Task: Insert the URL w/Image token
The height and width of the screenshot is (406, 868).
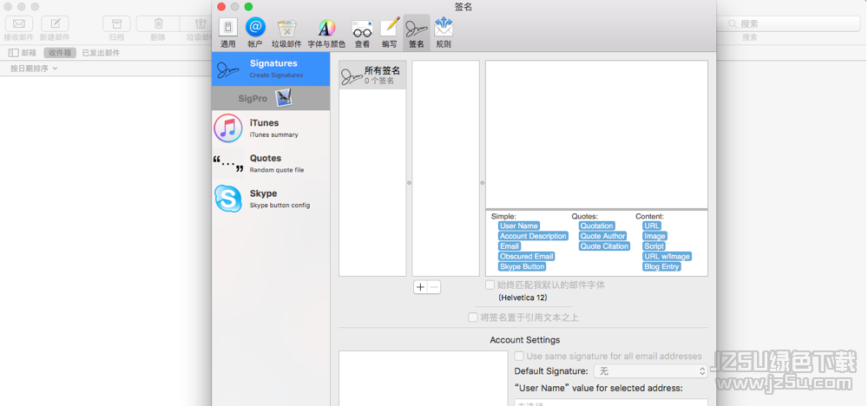Action: (667, 257)
